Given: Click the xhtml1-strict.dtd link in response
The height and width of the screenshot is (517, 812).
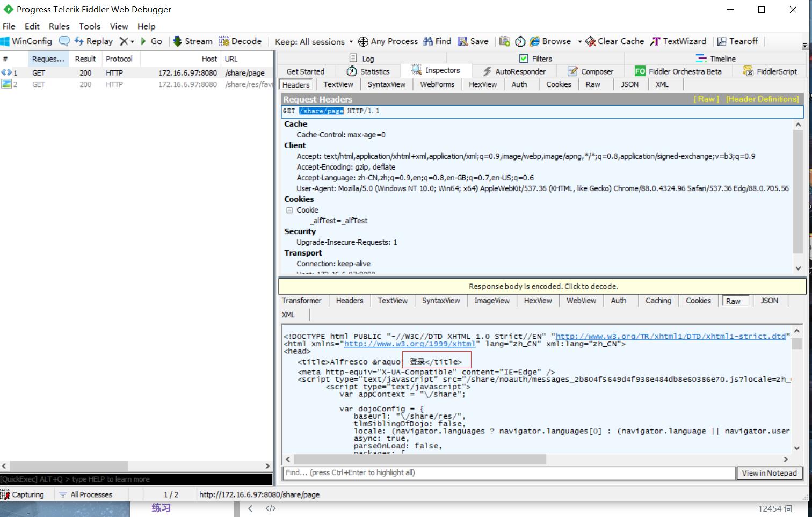Looking at the screenshot, I should [670, 337].
